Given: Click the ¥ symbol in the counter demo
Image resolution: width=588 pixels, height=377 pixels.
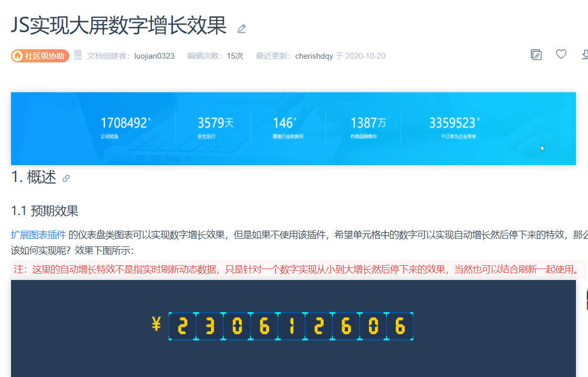Looking at the screenshot, I should 156,324.
